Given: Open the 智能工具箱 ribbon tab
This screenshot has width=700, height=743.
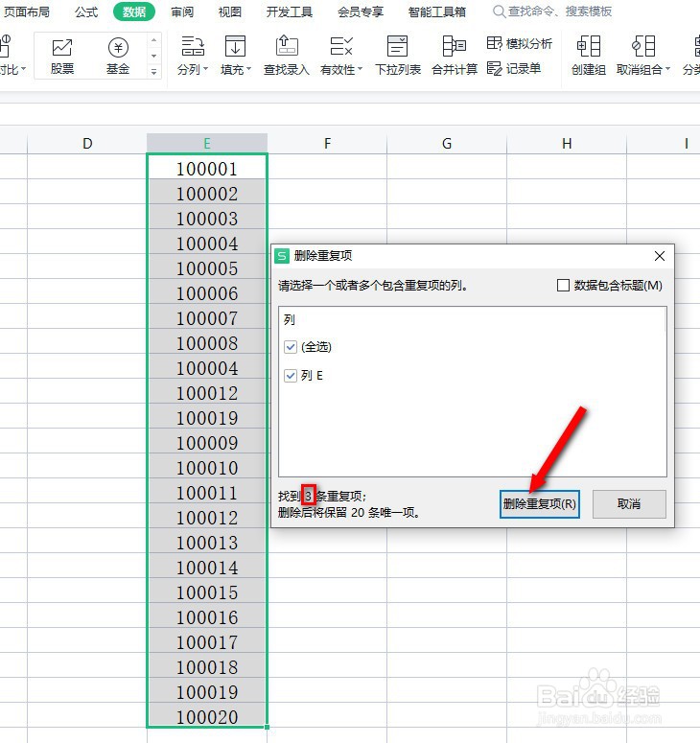Looking at the screenshot, I should point(437,12).
